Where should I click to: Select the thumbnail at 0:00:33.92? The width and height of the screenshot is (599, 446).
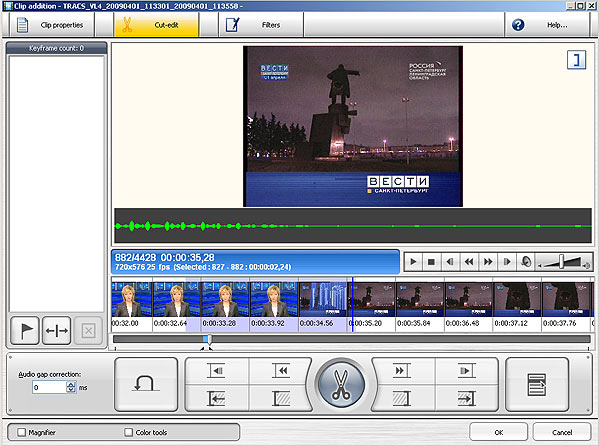pos(274,299)
